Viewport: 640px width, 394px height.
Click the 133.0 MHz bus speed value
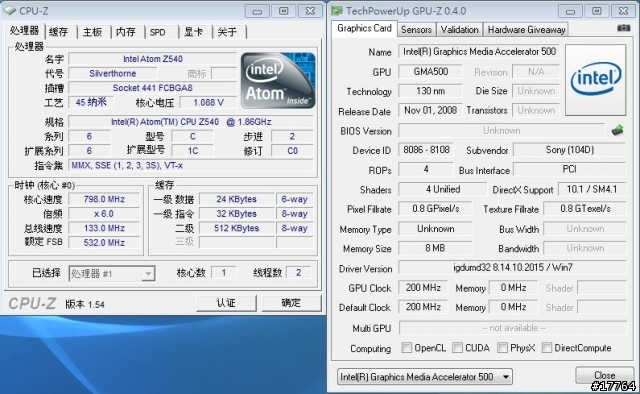pos(104,228)
